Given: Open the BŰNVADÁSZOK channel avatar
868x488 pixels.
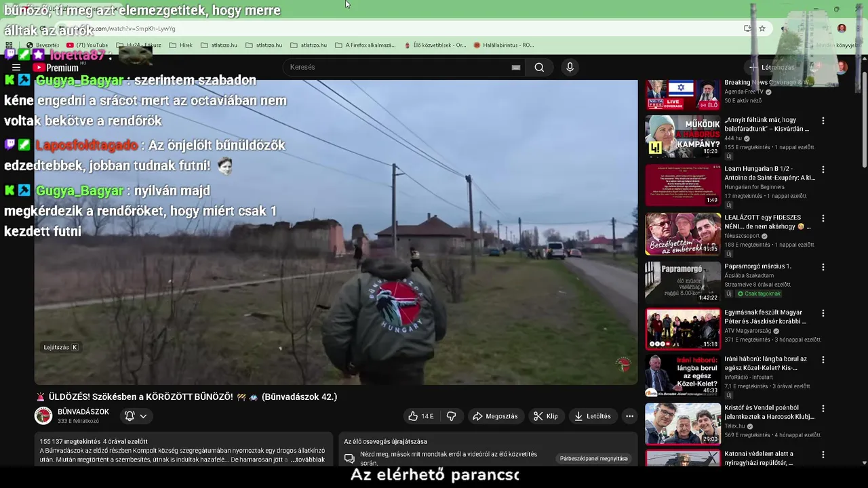Looking at the screenshot, I should click(x=43, y=416).
